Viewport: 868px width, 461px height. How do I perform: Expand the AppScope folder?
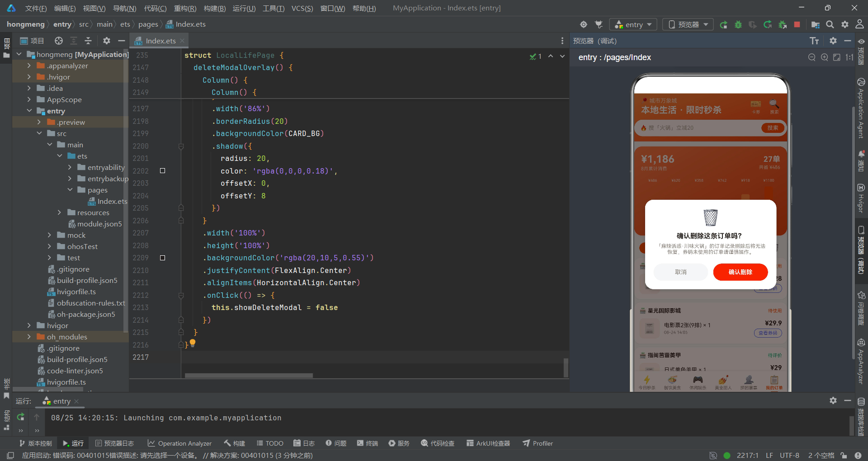point(29,99)
